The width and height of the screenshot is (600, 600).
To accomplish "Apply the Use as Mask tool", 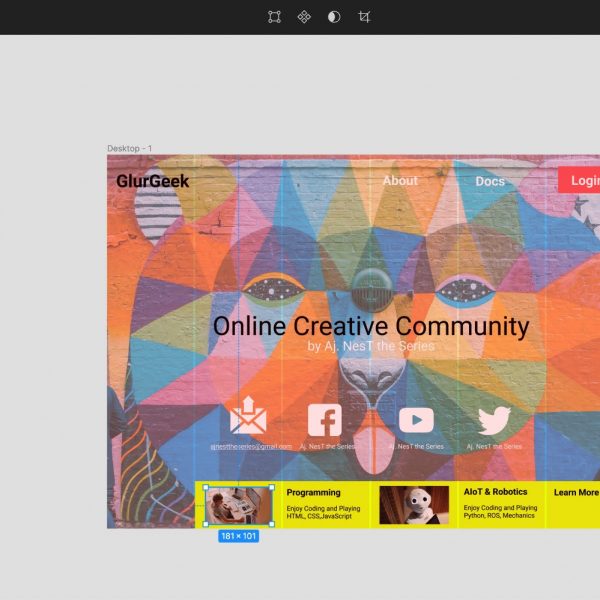I will pos(334,17).
